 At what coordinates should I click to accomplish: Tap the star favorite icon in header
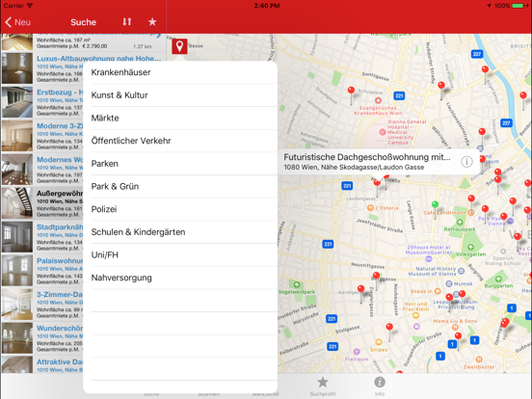tap(152, 22)
